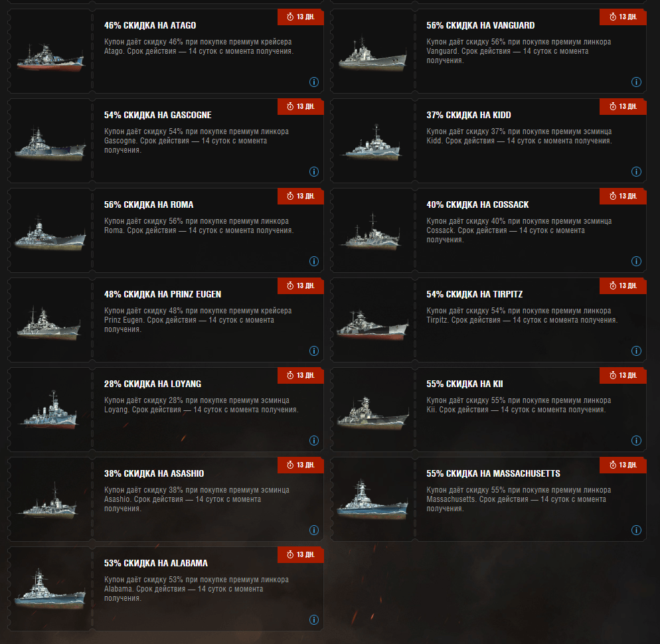This screenshot has width=660, height=644.
Task: Click info icon on Loyang coupon
Action: pyautogui.click(x=313, y=441)
